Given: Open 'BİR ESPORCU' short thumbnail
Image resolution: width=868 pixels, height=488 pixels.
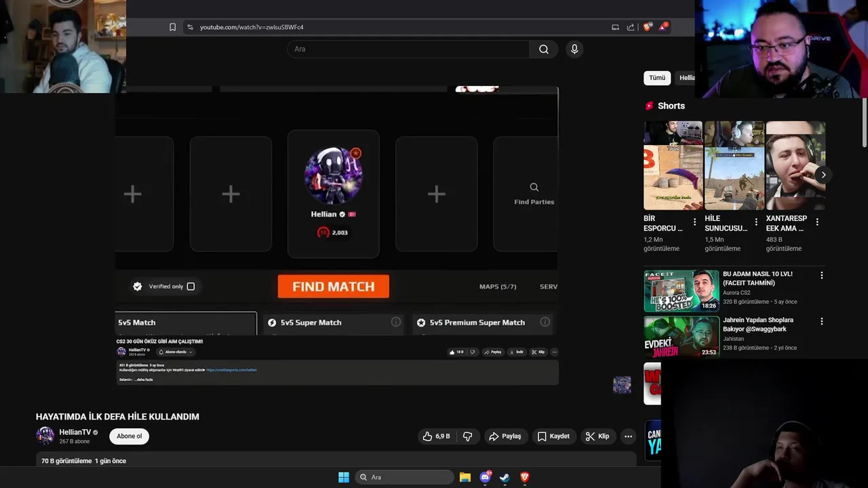Looking at the screenshot, I should 673,165.
